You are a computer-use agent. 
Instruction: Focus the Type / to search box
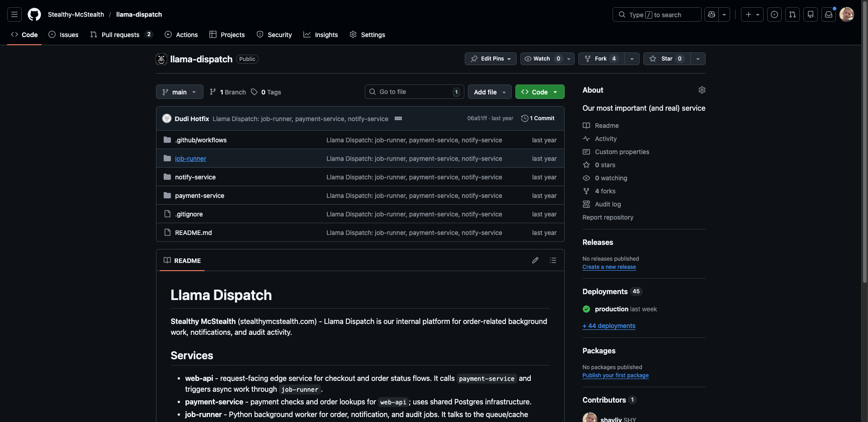(657, 14)
